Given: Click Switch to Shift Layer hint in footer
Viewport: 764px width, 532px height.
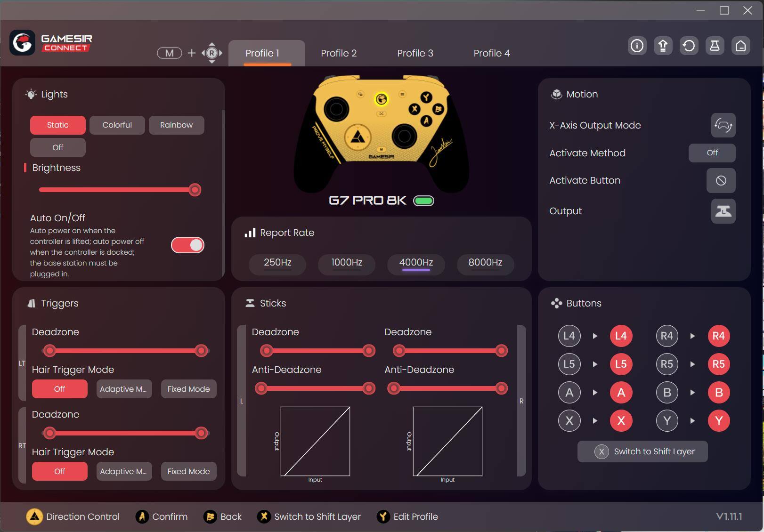Looking at the screenshot, I should [309, 517].
